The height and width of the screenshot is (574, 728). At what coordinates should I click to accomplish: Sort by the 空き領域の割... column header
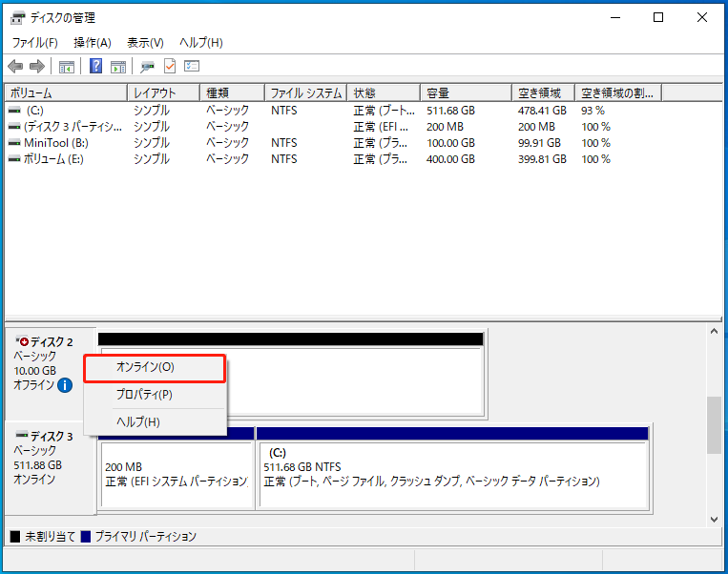tap(618, 92)
